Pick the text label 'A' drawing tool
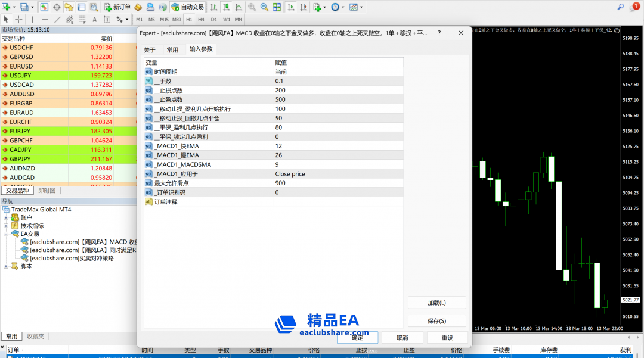Image resolution: width=644 pixels, height=358 pixels. (95, 20)
